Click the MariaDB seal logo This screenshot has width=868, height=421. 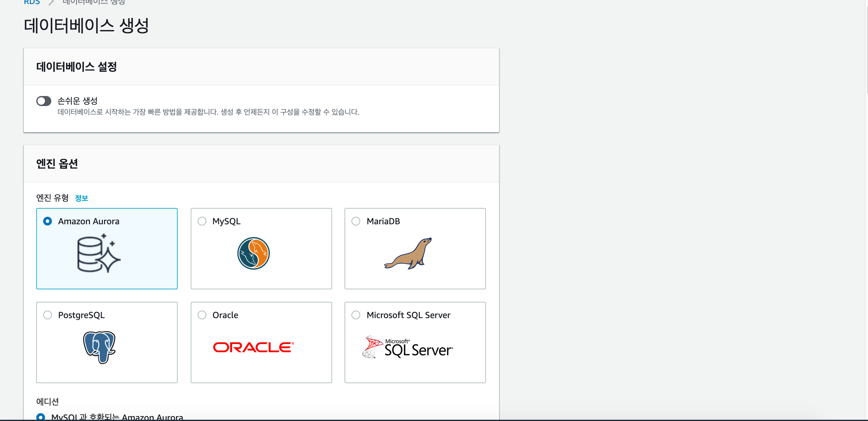pos(408,253)
